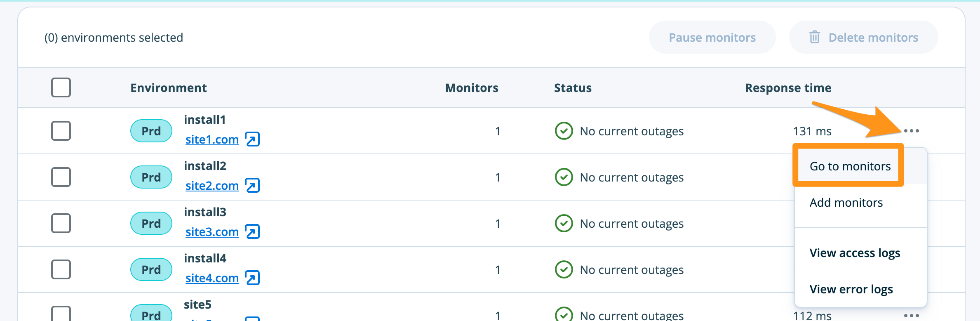Image resolution: width=980 pixels, height=321 pixels.
Task: Tick the install4 row checkbox
Action: pos(61,270)
